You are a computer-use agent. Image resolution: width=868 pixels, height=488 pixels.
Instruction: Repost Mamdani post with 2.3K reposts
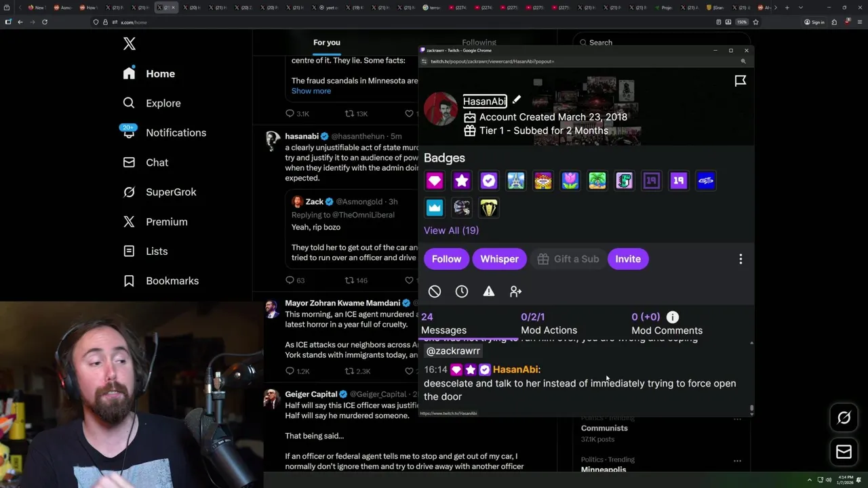click(x=357, y=371)
